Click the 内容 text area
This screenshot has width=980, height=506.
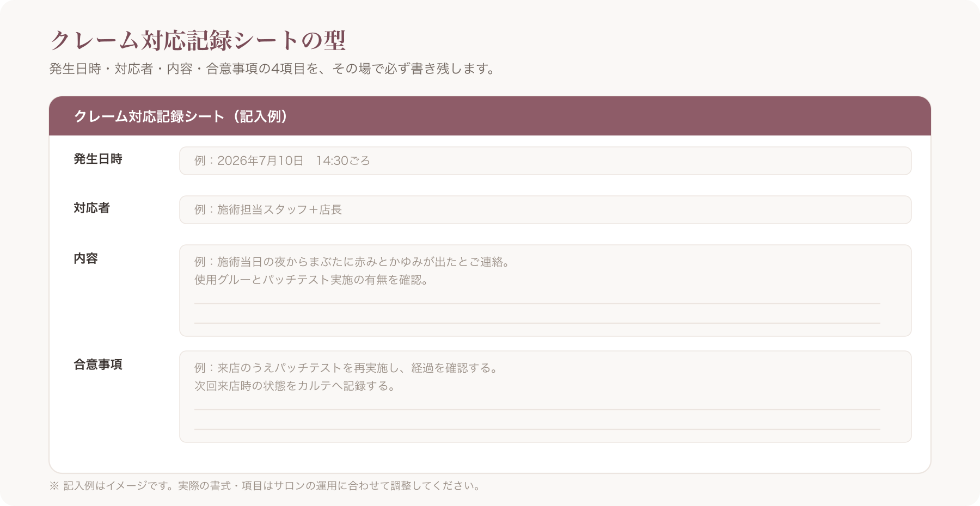(x=545, y=291)
